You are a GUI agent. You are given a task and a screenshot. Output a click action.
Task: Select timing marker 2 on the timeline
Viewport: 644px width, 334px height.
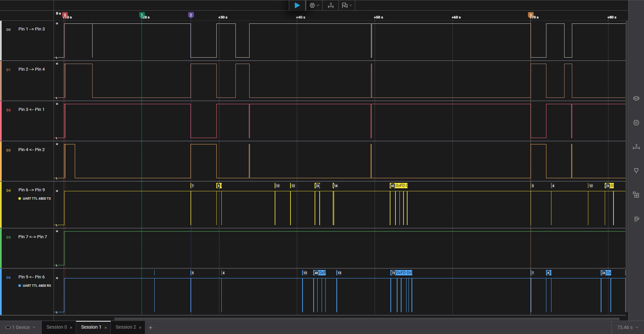tap(191, 15)
